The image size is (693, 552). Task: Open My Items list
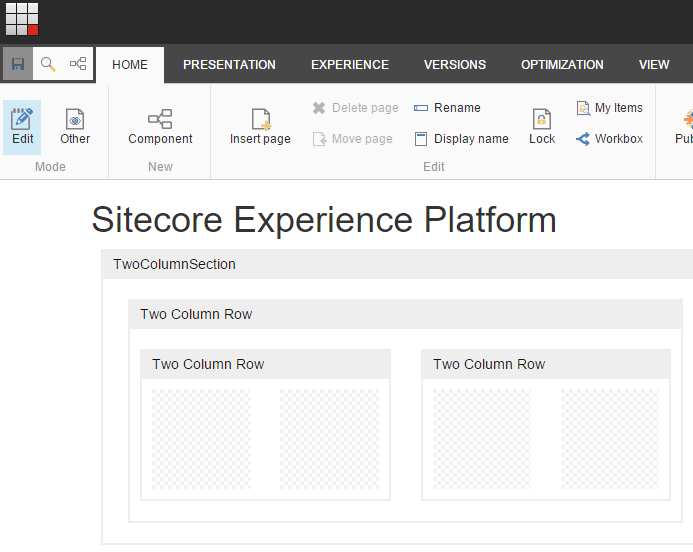pyautogui.click(x=609, y=108)
